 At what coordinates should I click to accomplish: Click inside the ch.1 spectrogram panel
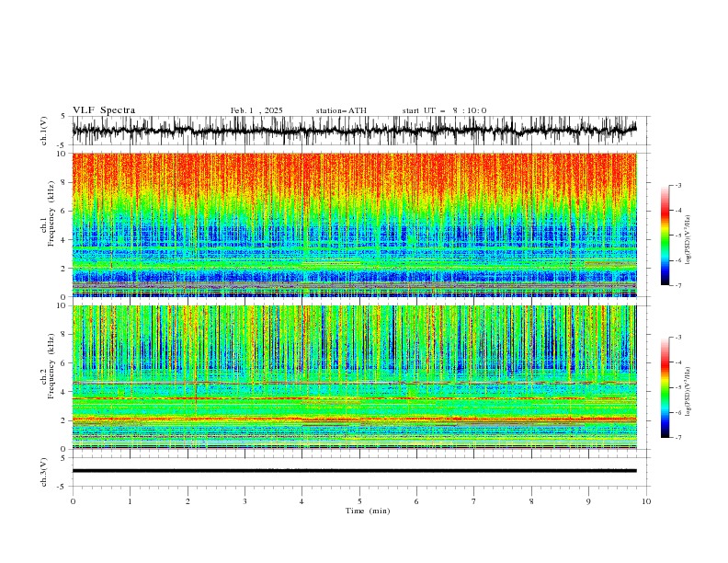pyautogui.click(x=354, y=224)
